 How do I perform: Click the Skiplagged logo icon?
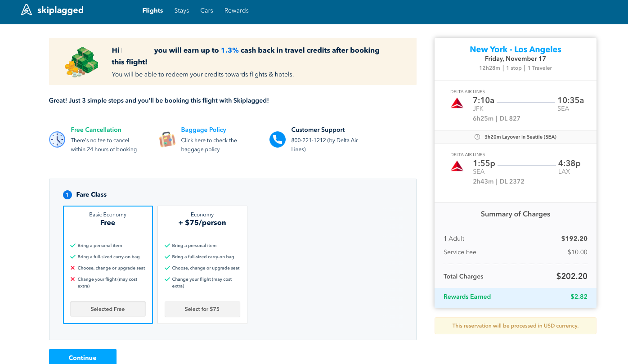pyautogui.click(x=27, y=10)
